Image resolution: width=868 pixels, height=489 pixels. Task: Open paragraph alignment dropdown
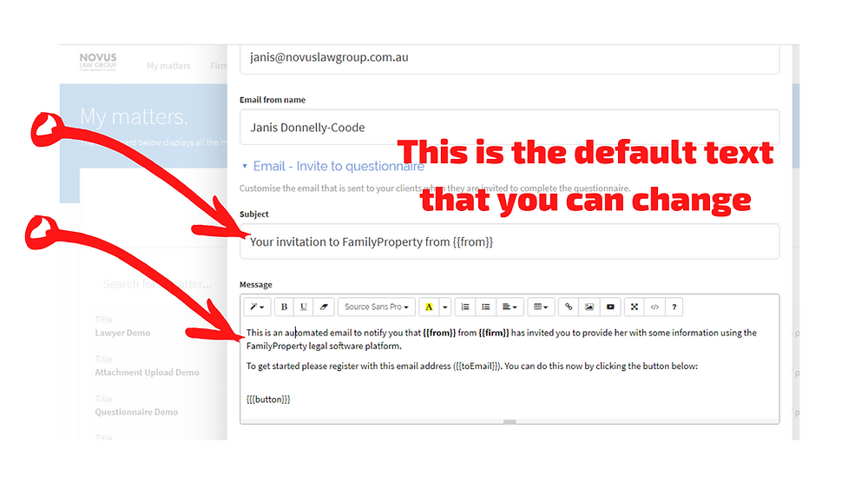(510, 307)
